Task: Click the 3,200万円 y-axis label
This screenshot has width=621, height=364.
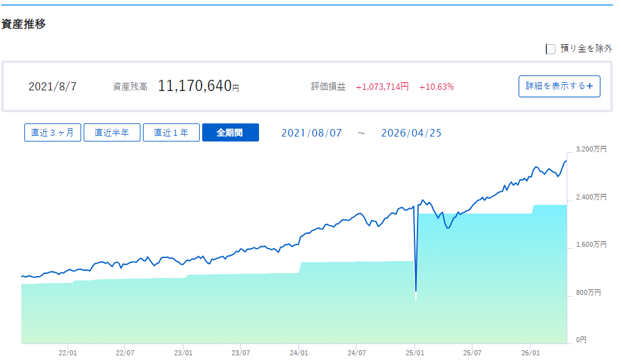Action: [590, 150]
